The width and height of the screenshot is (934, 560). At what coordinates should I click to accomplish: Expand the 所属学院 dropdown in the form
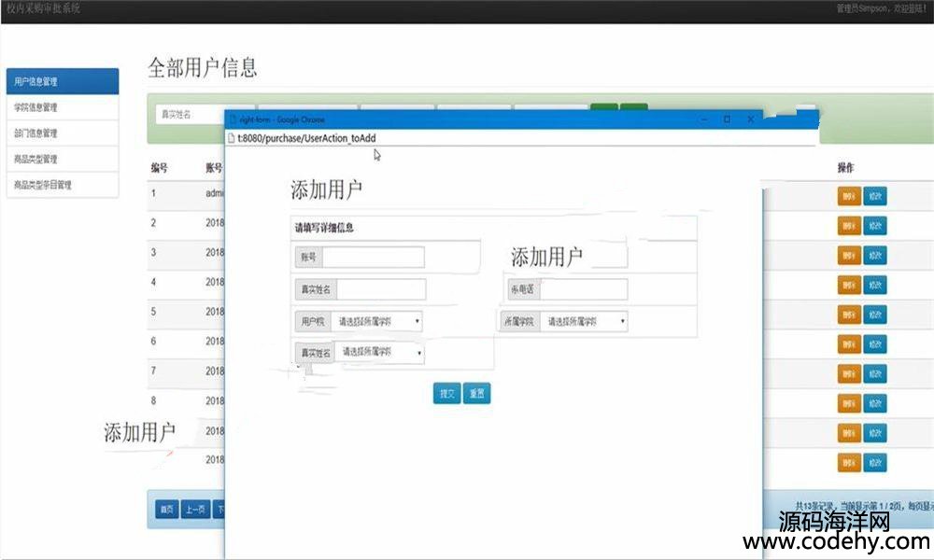tap(584, 321)
